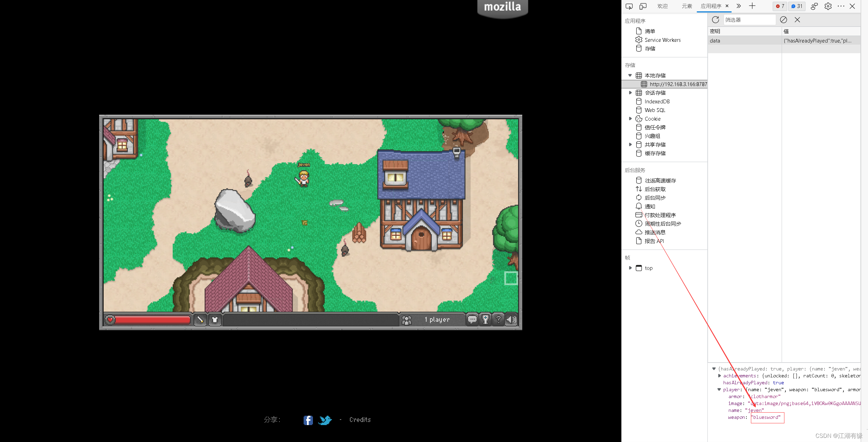Screen dimensions: 868x442
Task: Open the in-game chat bubble button
Action: 472,319
